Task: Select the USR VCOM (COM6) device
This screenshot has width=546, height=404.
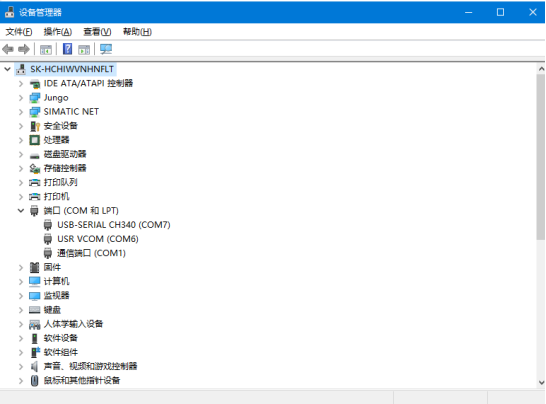Action: click(x=98, y=239)
